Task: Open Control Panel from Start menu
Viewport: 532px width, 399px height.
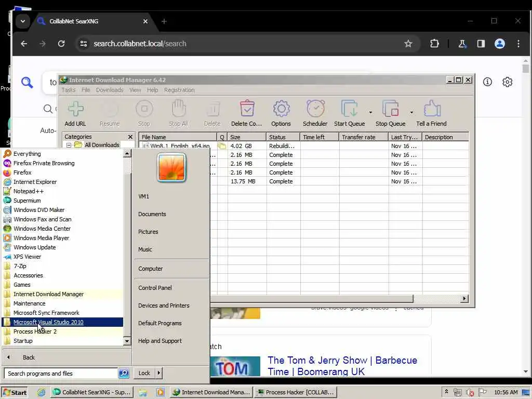Action: point(155,288)
